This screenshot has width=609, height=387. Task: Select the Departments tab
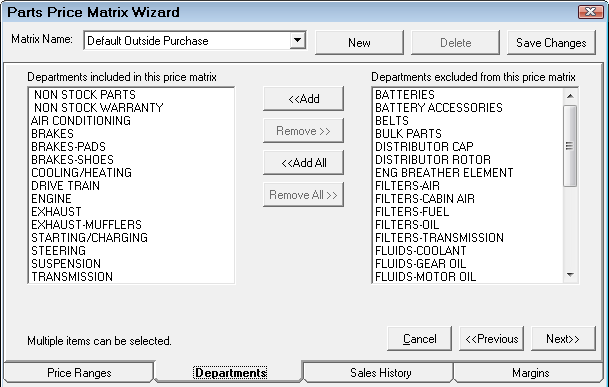(x=230, y=373)
